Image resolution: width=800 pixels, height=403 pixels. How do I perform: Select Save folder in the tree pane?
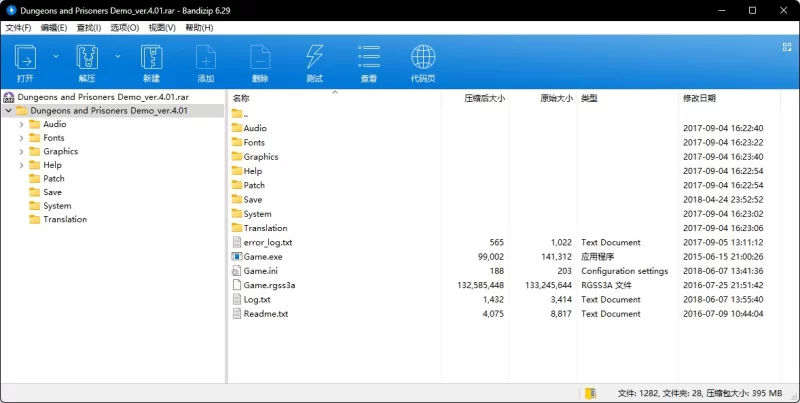point(53,192)
